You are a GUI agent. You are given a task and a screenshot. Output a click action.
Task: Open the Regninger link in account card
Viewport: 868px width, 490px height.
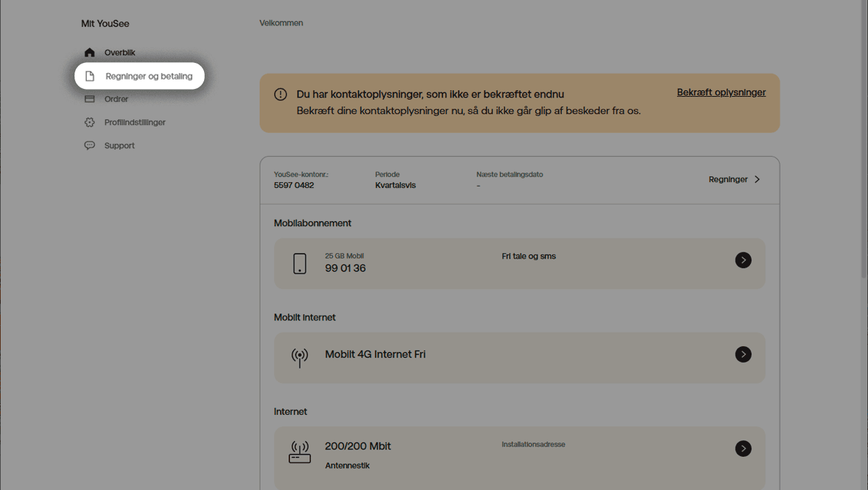(728, 179)
